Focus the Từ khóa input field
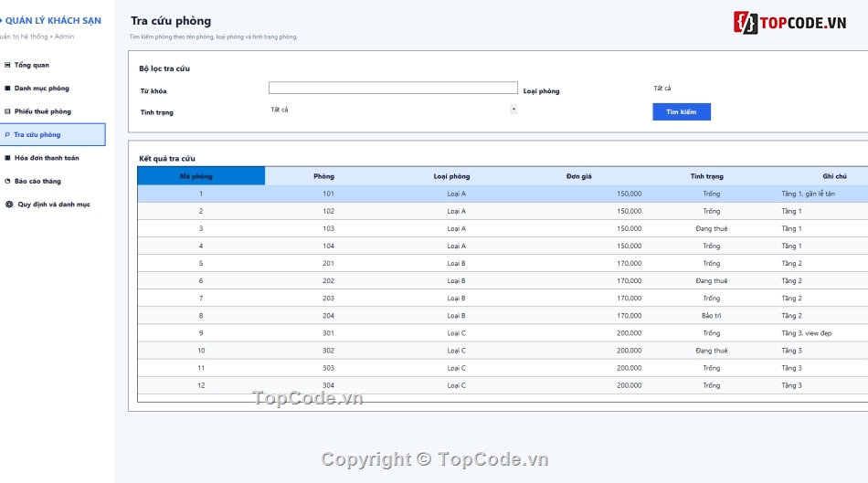868x483 pixels. (x=393, y=88)
